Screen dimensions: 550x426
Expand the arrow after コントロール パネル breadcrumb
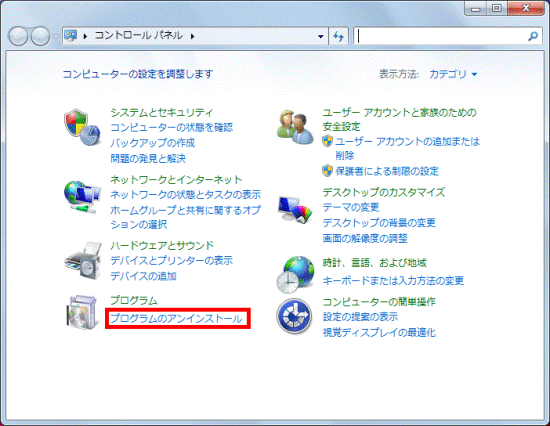click(192, 36)
